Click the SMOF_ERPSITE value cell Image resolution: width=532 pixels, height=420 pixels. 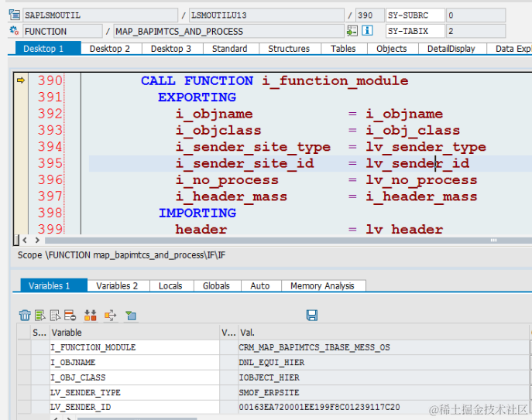pyautogui.click(x=383, y=392)
